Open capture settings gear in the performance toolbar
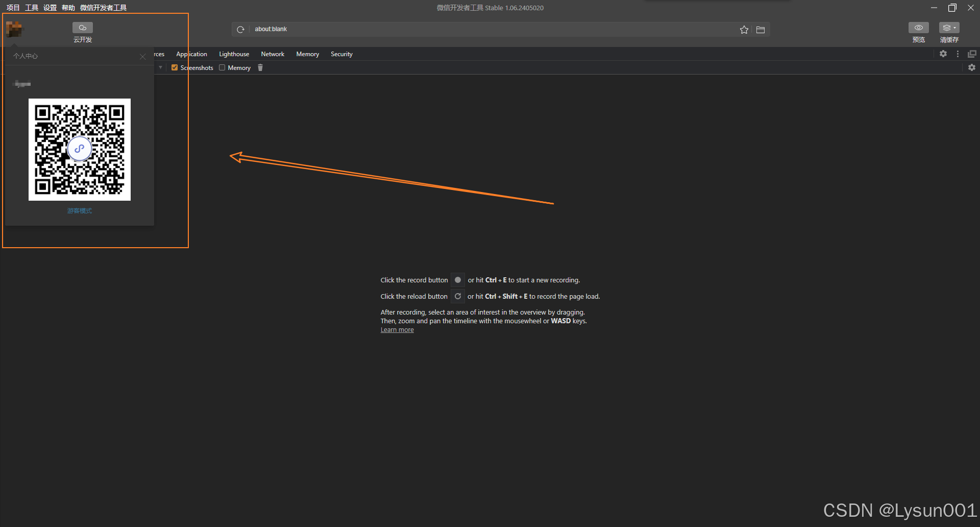 pos(972,67)
